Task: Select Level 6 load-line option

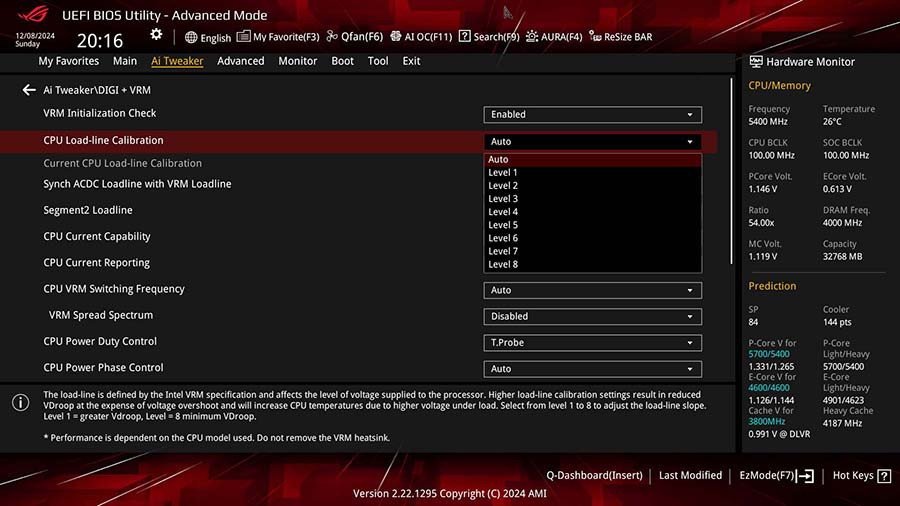Action: (x=592, y=238)
